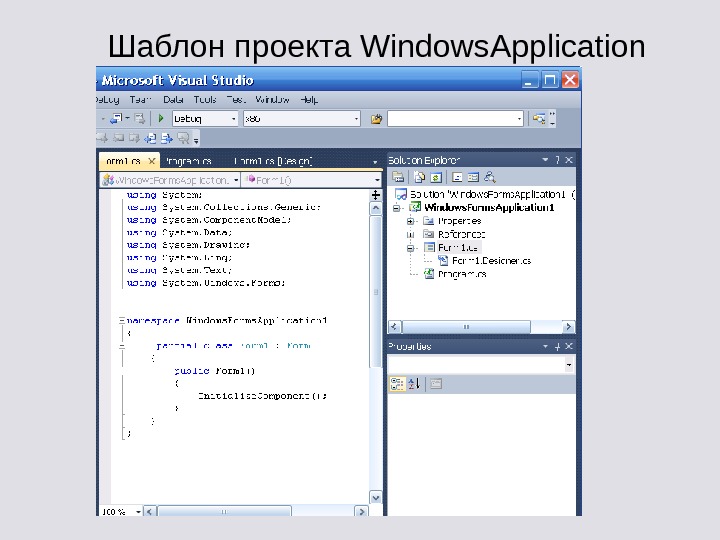Click the Solution WindowsFormsApplication1 node icon
Viewport: 720px width, 540px height.
[x=401, y=194]
